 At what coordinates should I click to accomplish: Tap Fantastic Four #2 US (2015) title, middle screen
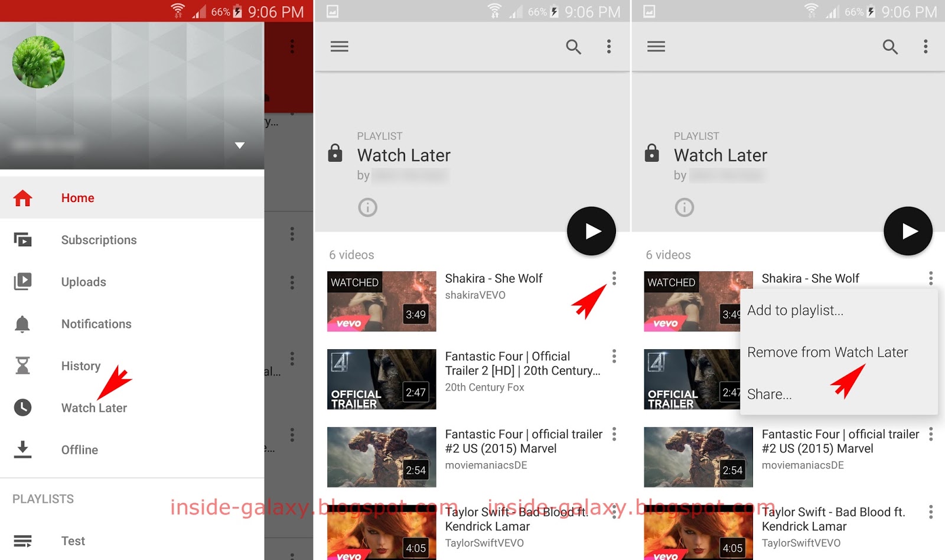524,441
